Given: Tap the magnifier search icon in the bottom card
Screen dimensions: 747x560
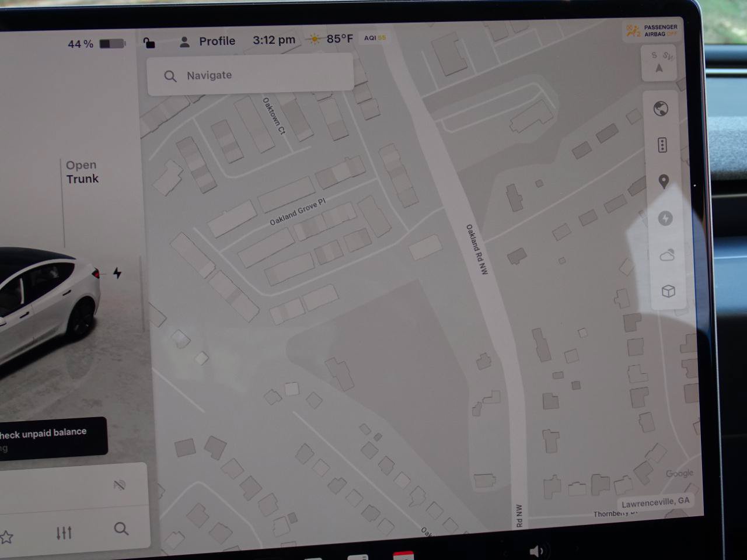Looking at the screenshot, I should pos(121,529).
